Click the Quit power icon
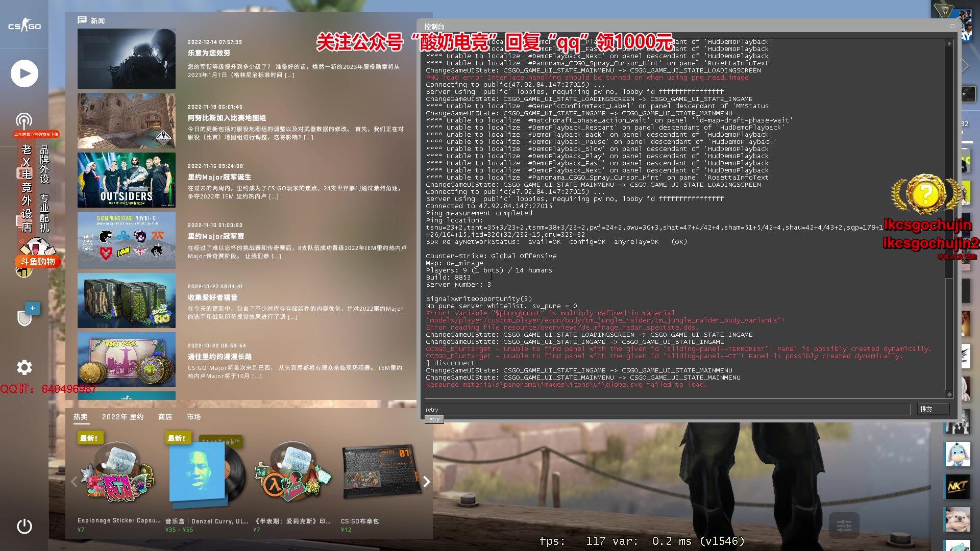The image size is (980, 551). pos(24,526)
